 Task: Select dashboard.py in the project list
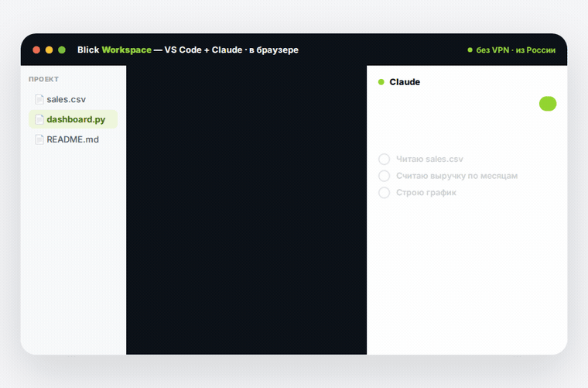point(73,119)
